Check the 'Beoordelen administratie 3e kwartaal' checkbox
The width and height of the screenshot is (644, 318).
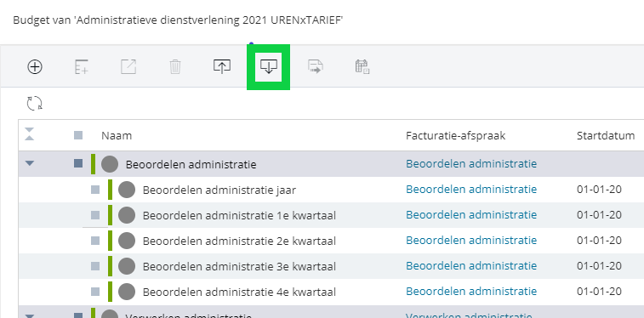(95, 266)
